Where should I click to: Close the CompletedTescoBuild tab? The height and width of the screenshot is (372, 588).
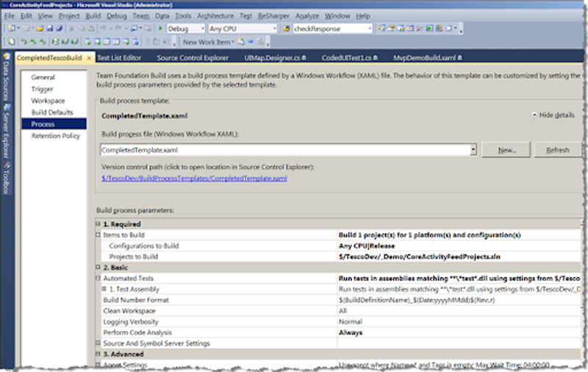pos(89,58)
